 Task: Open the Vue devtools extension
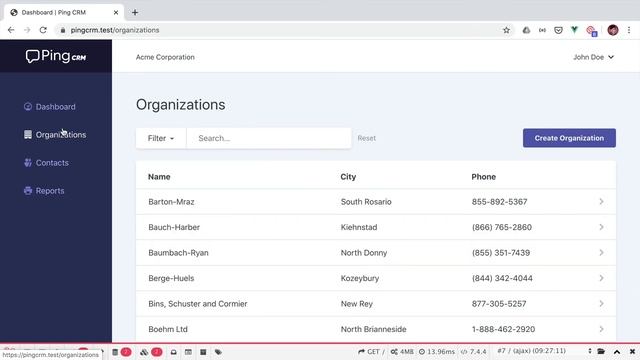pos(574,30)
